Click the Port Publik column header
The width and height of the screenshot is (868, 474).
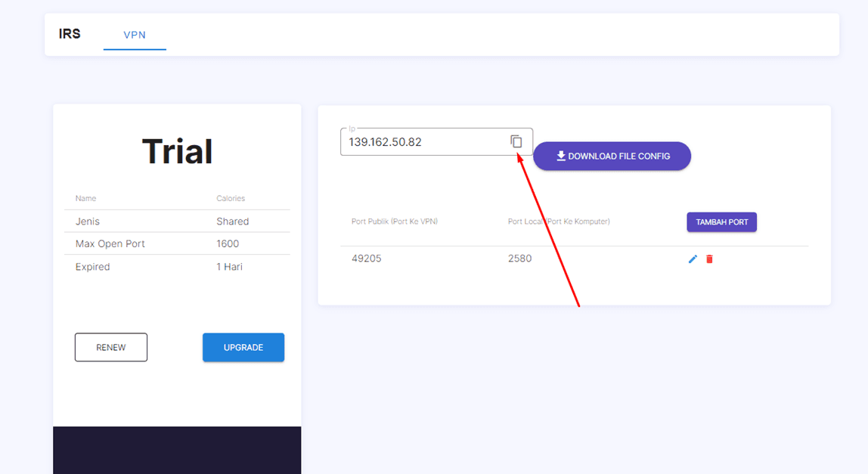click(x=395, y=222)
